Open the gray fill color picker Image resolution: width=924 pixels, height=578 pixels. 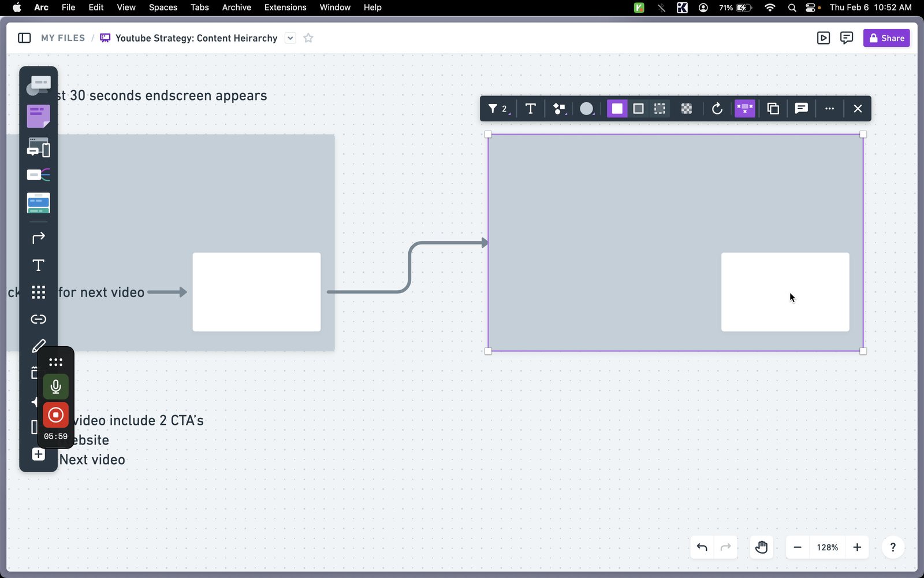tap(587, 109)
